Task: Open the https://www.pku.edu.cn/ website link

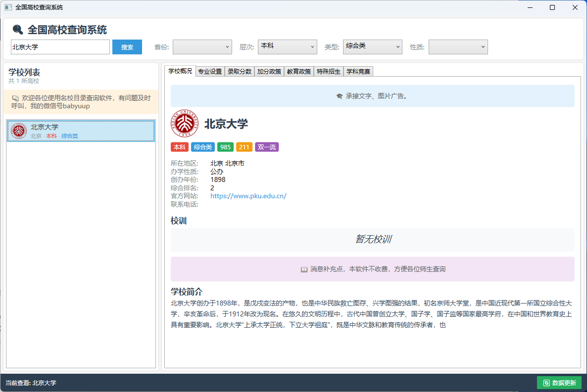Action: 248,196
